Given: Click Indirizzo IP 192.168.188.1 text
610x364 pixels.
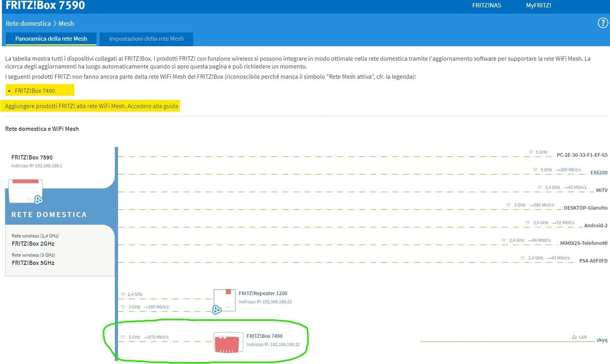Looking at the screenshot, I should coord(37,166).
